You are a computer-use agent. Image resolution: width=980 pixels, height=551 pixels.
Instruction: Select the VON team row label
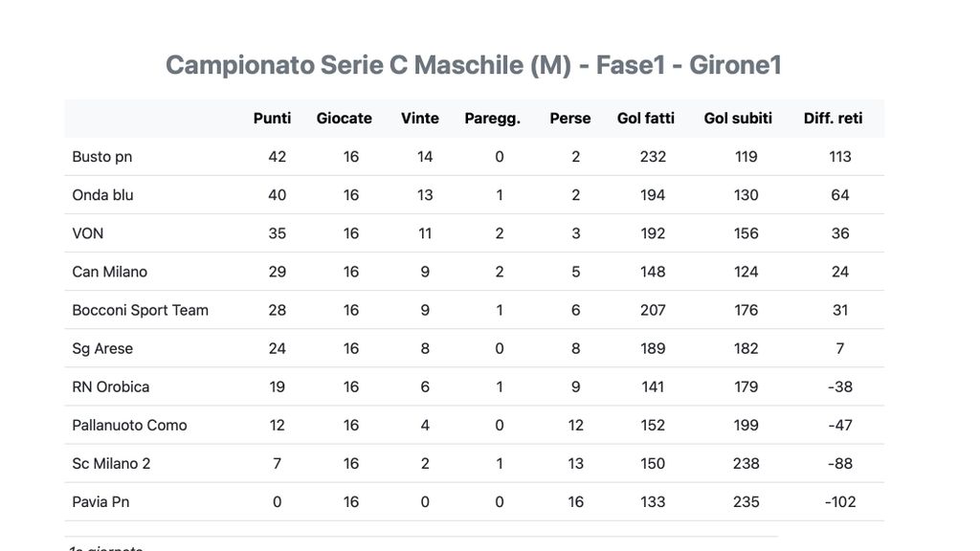tap(88, 233)
